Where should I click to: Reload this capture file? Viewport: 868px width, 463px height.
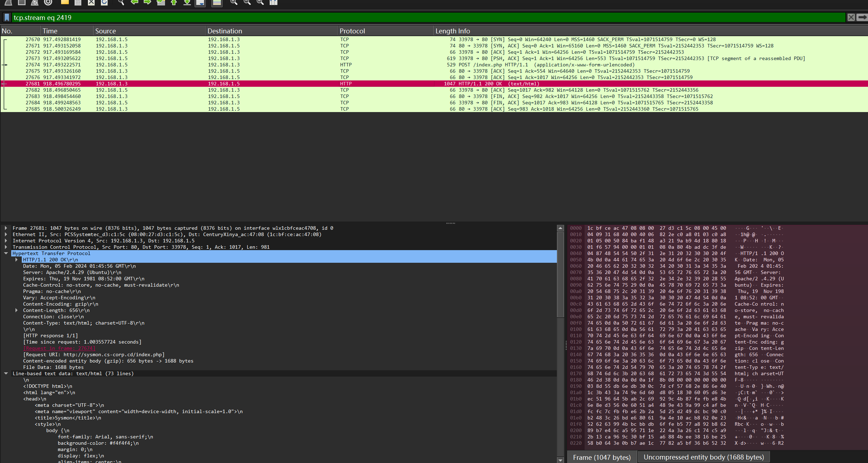point(104,2)
